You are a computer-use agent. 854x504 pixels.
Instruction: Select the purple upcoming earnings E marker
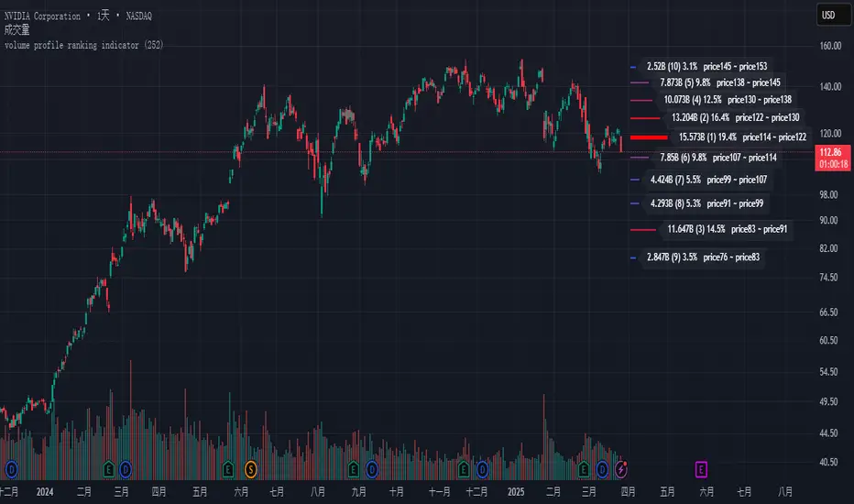[701, 469]
